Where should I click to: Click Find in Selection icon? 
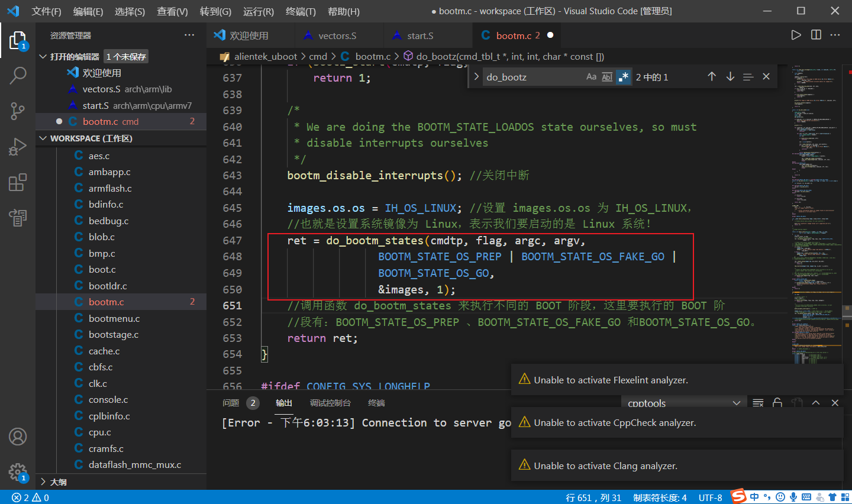point(748,77)
